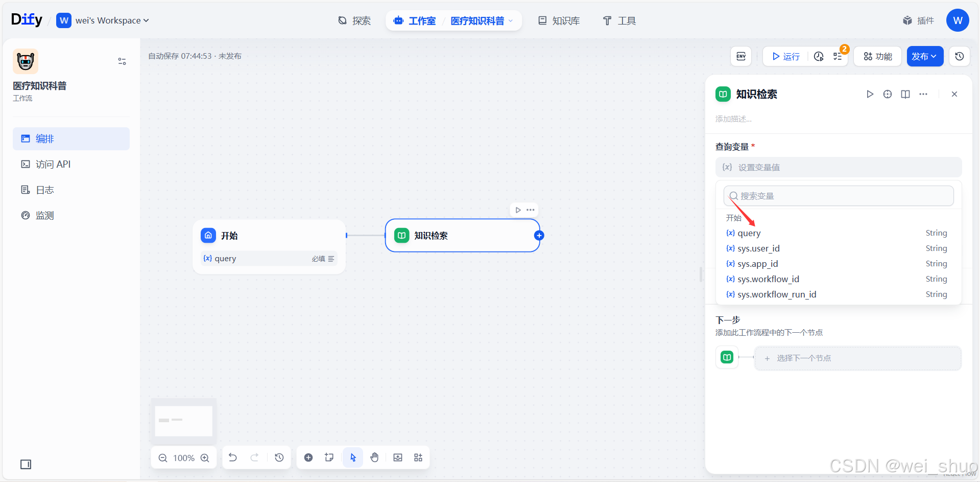
Task: Open 插件 plugins page
Action: click(918, 20)
